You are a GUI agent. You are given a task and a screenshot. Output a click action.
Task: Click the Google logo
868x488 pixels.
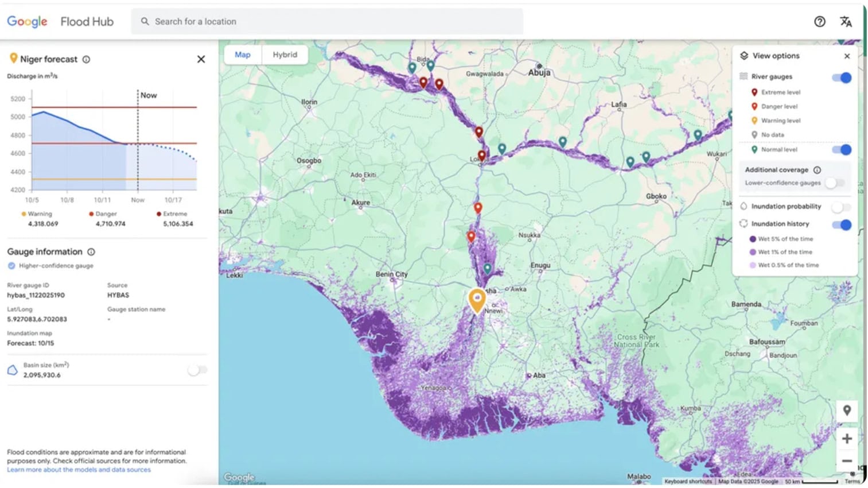click(x=27, y=22)
